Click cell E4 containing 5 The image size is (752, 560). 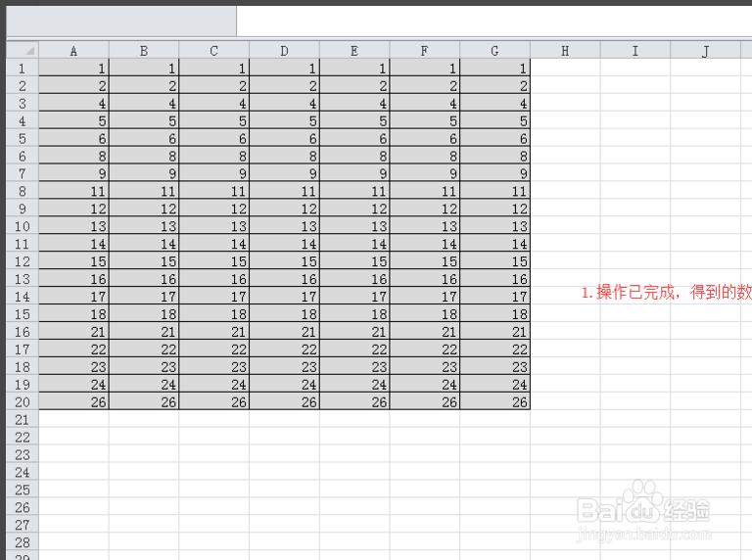[x=354, y=120]
